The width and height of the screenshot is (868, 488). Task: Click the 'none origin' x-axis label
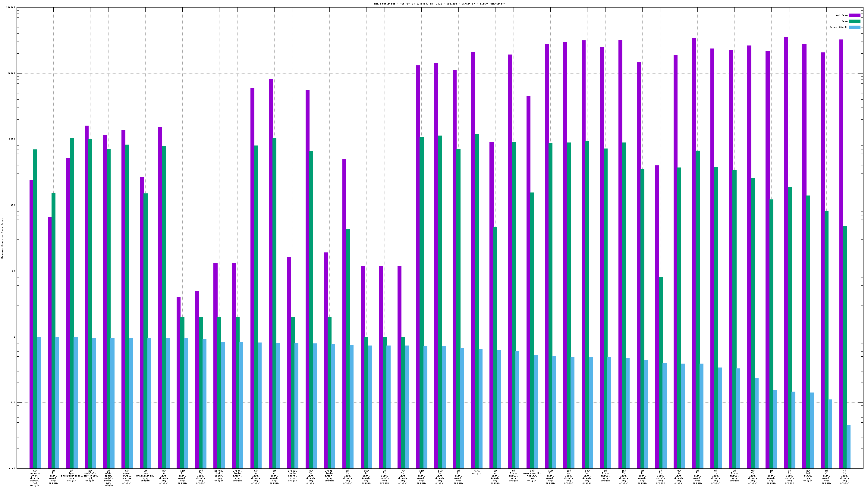(476, 472)
